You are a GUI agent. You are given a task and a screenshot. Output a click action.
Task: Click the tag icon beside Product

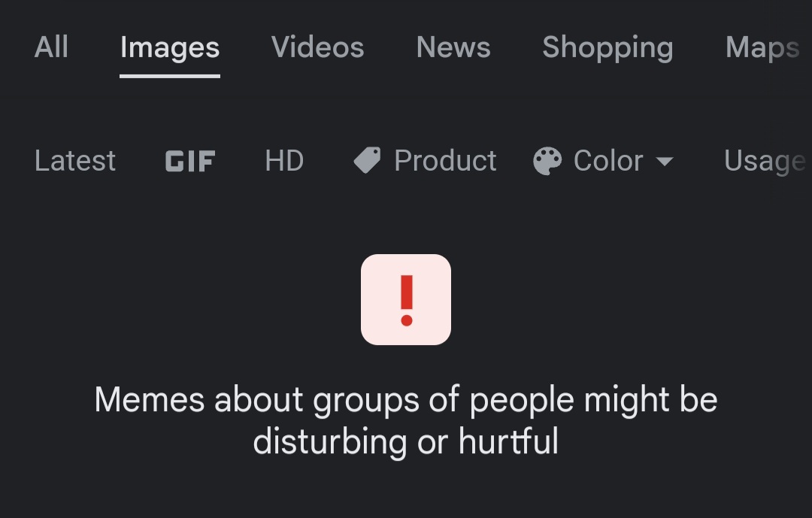[x=367, y=160]
